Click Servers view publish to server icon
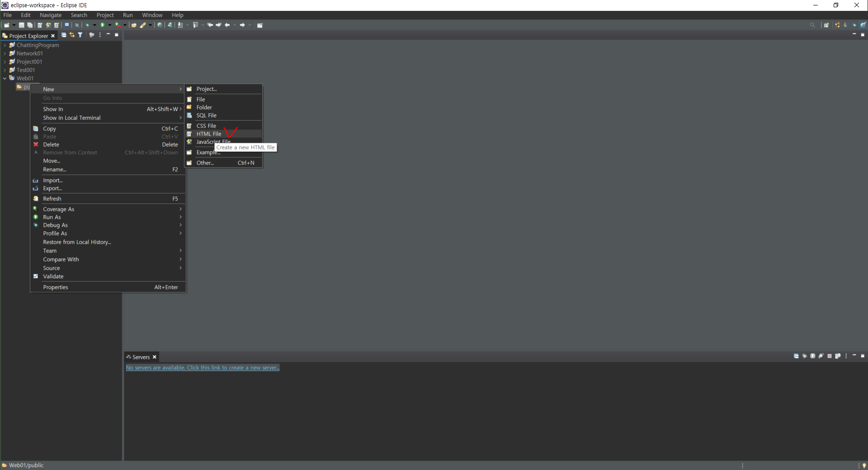The image size is (868, 470). point(838,356)
